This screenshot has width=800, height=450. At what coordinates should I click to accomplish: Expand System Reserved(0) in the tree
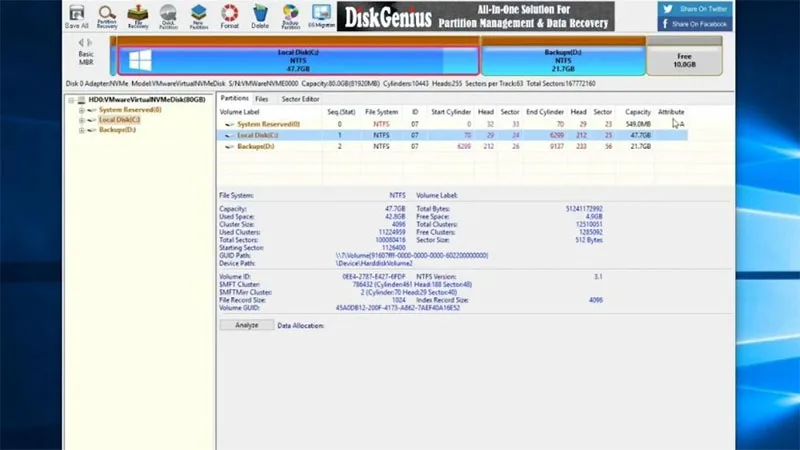[82, 110]
